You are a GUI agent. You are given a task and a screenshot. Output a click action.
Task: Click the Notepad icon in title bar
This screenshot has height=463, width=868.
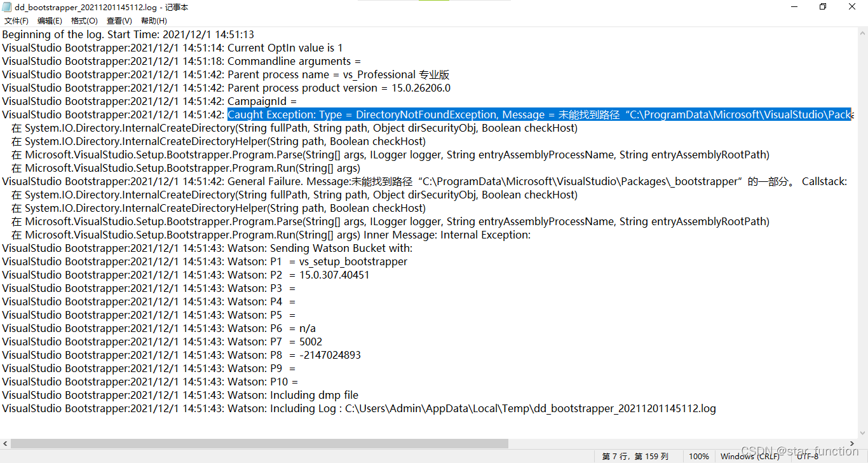point(7,7)
